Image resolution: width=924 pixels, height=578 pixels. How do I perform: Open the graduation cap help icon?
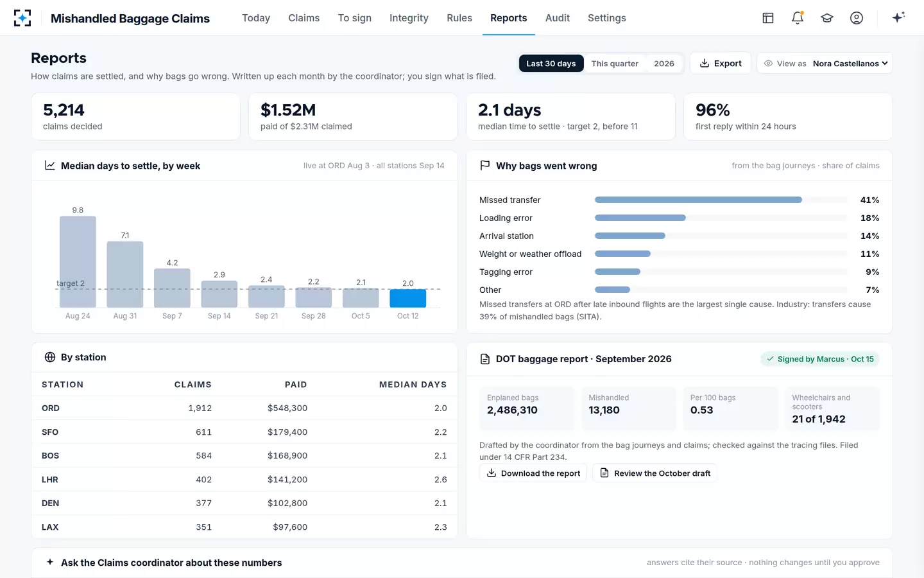click(827, 18)
